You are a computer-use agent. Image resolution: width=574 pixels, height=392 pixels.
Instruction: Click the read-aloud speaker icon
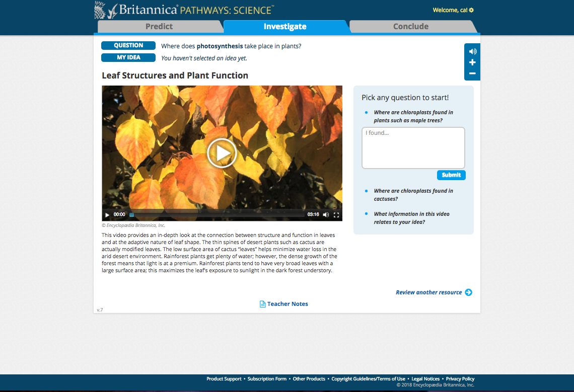point(472,52)
